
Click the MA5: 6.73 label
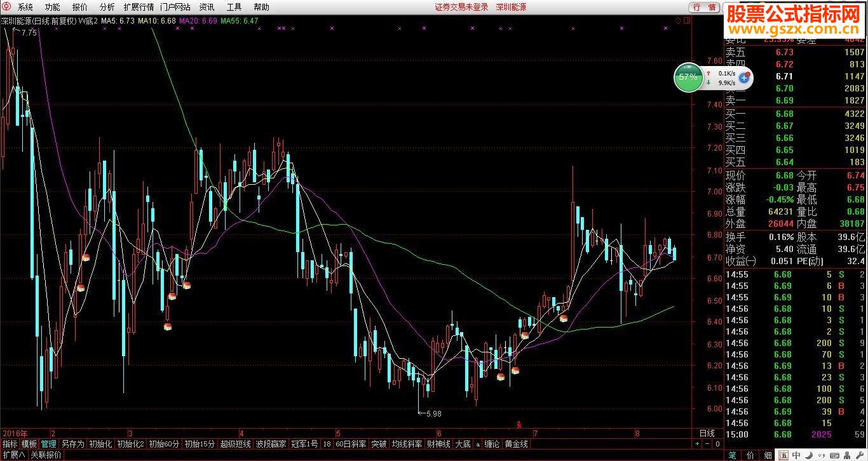pyautogui.click(x=118, y=20)
